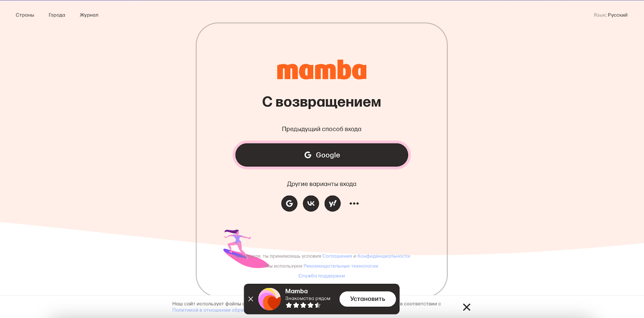
Task: Close the cookie notice bar
Action: pos(466,307)
